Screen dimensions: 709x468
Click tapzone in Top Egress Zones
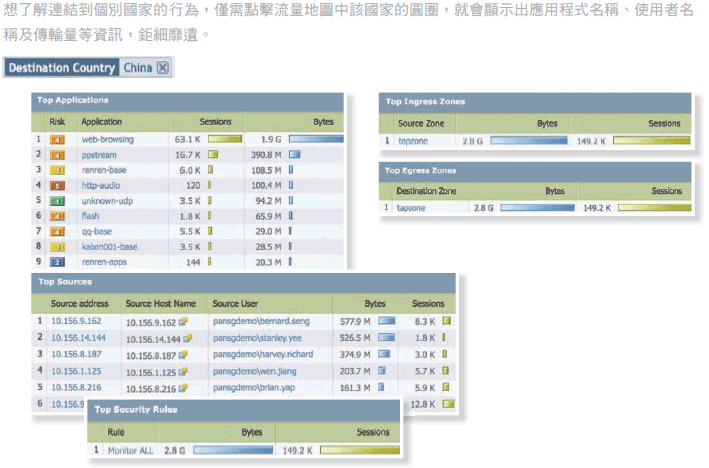coord(411,208)
